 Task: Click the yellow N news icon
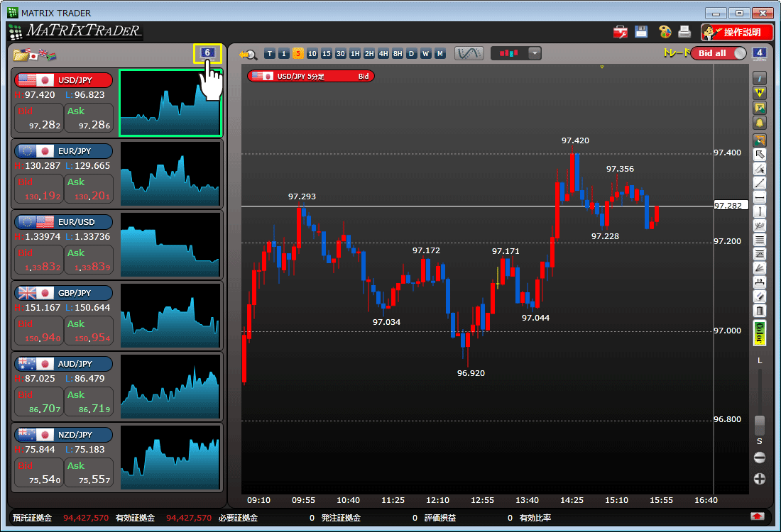click(760, 93)
